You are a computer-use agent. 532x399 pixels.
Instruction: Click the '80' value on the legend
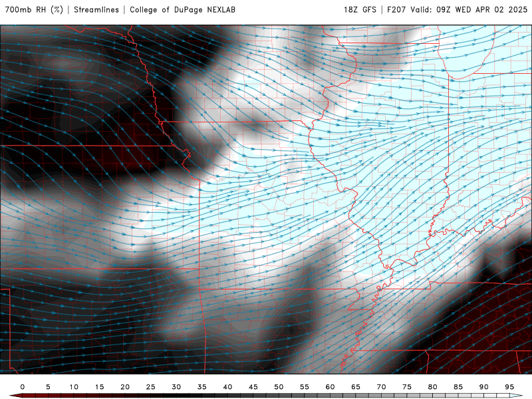point(433,387)
